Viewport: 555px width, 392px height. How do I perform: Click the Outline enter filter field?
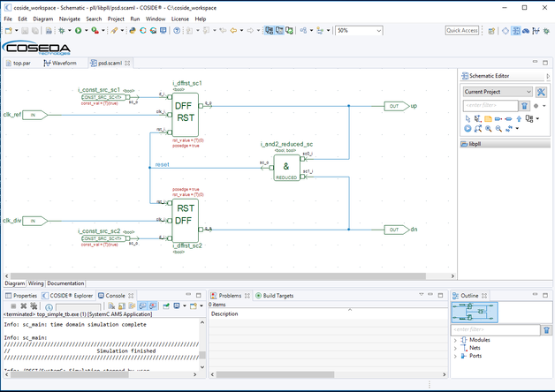coord(495,330)
